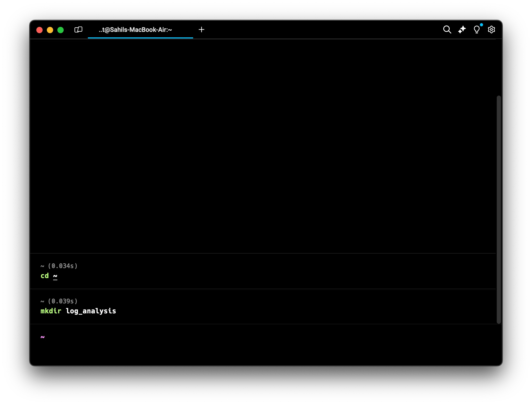Image resolution: width=532 pixels, height=405 pixels.
Task: Click the 'log_analysis' argument text
Action: coord(91,311)
